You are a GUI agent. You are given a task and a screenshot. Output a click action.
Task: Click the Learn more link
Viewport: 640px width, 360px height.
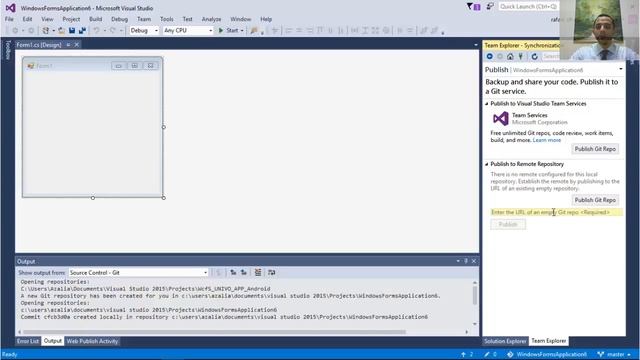click(x=547, y=140)
